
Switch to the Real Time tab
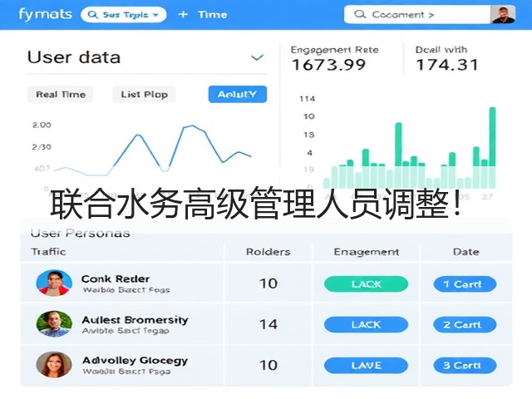[61, 94]
